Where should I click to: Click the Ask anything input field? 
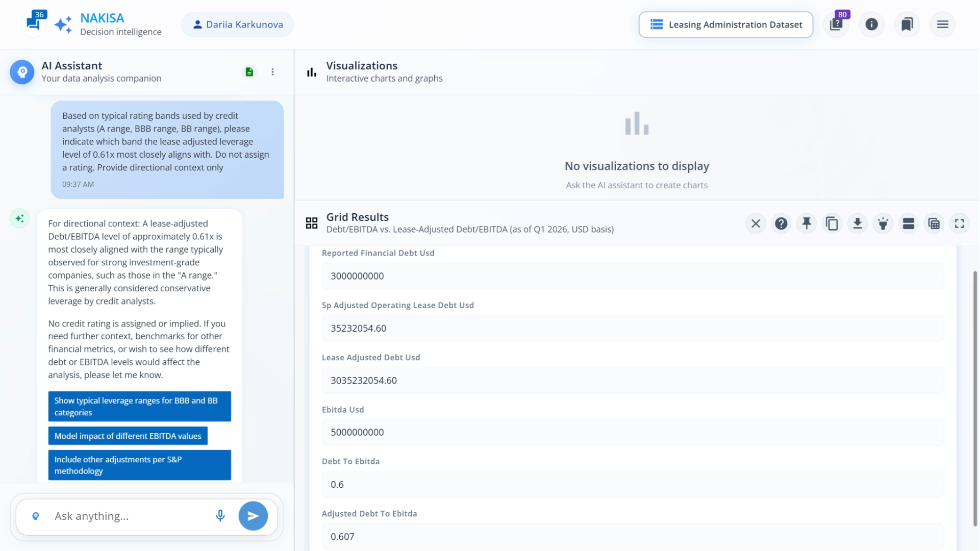point(130,516)
